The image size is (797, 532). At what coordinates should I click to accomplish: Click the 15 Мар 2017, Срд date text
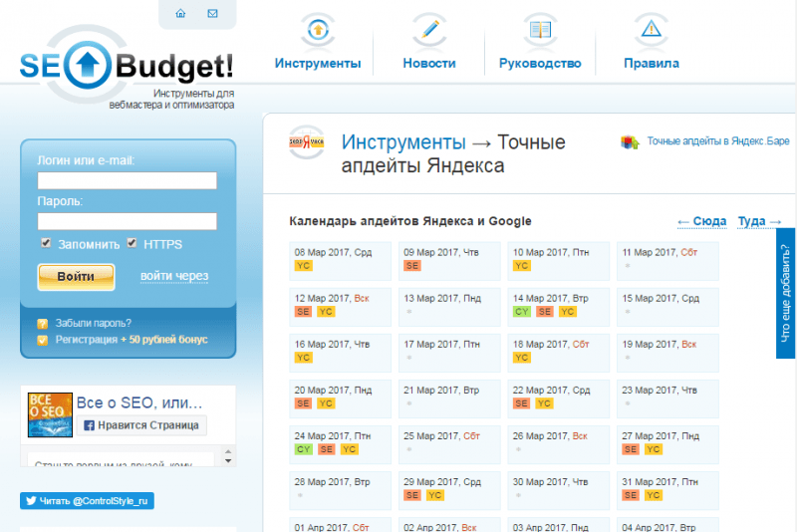(x=661, y=298)
